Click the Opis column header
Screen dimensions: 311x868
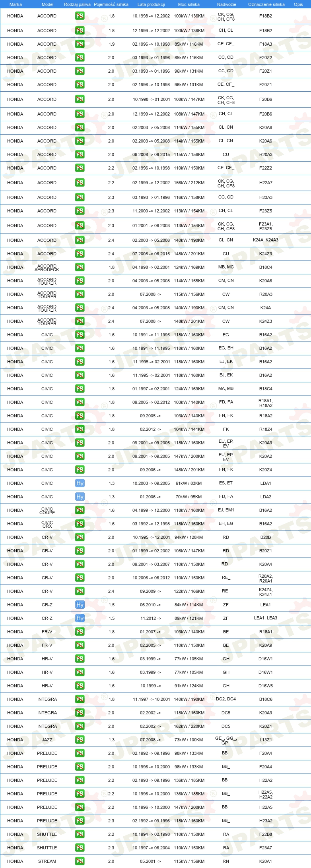point(298,4)
